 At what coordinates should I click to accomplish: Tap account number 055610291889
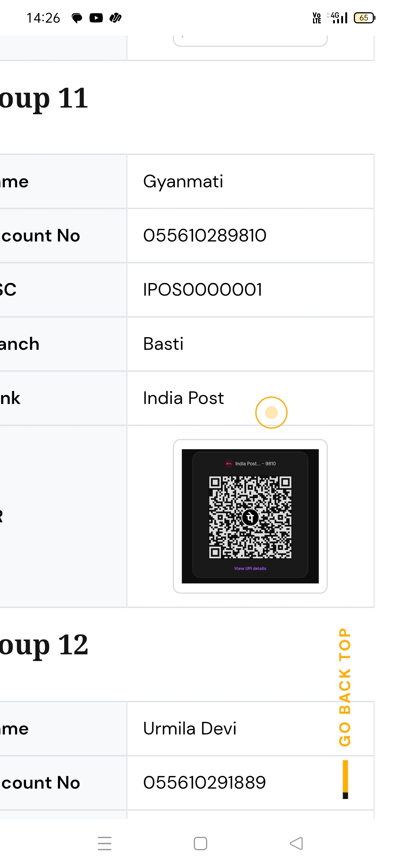pos(205,783)
